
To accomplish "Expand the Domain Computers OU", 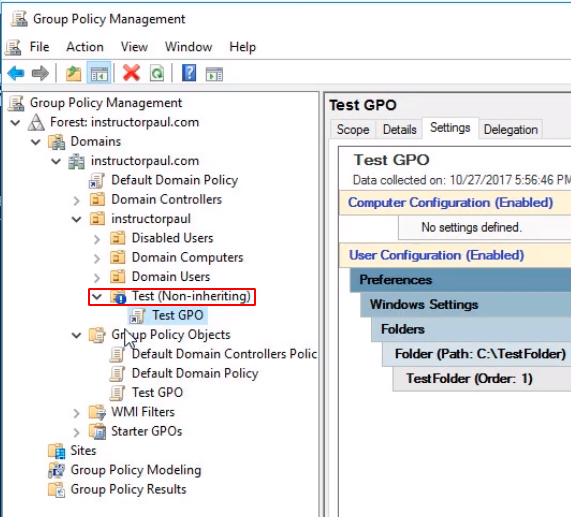I will coord(97,258).
